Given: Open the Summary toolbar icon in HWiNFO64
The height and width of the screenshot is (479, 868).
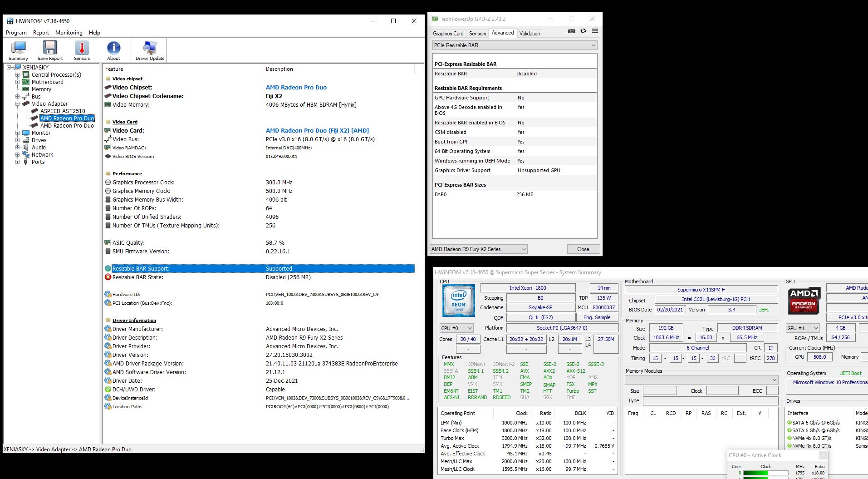Looking at the screenshot, I should (x=19, y=50).
